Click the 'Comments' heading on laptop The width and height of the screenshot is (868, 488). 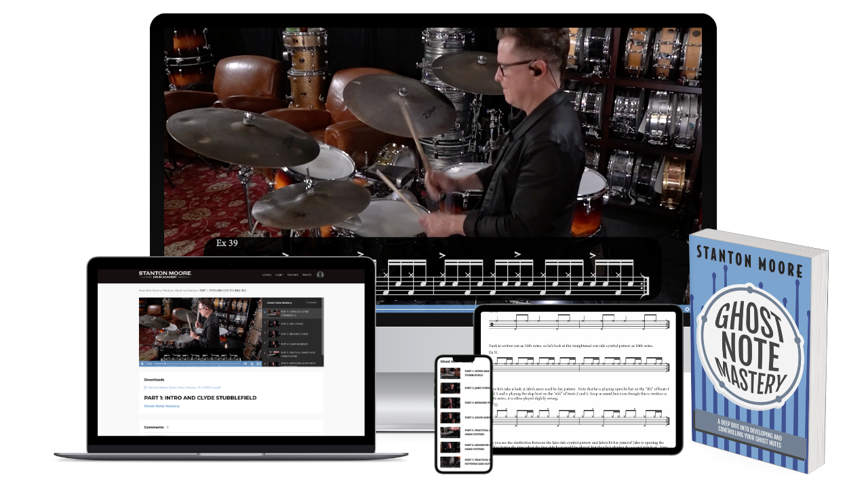[154, 427]
